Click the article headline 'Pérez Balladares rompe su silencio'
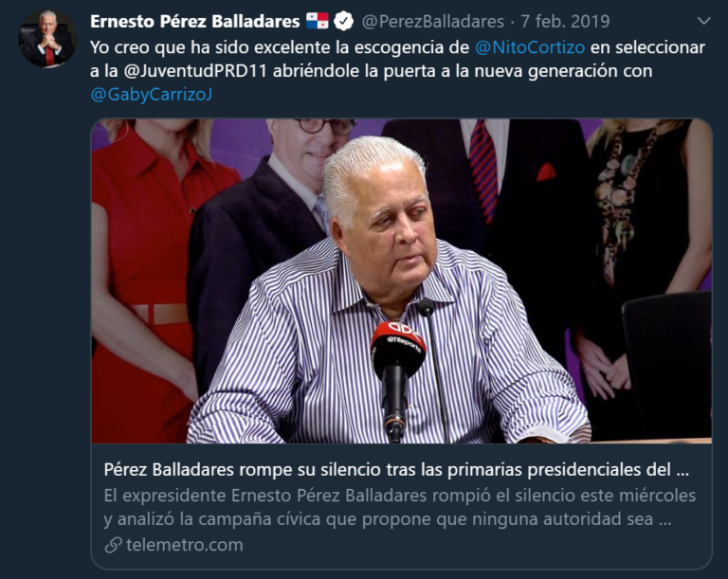The height and width of the screenshot is (579, 728). 396,470
